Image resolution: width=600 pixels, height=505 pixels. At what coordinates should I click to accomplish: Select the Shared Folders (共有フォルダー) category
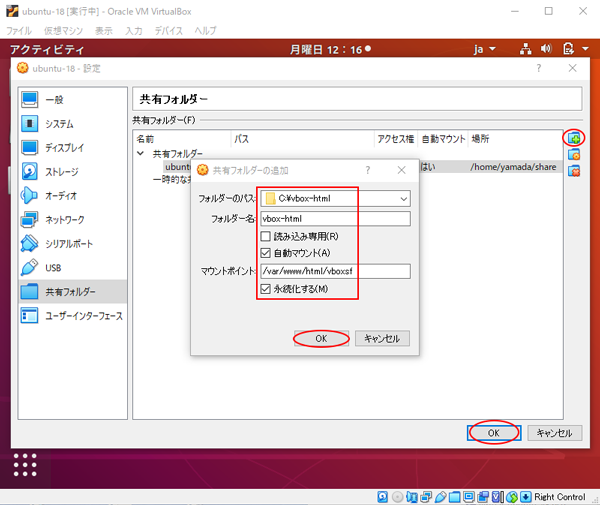pos(73,292)
